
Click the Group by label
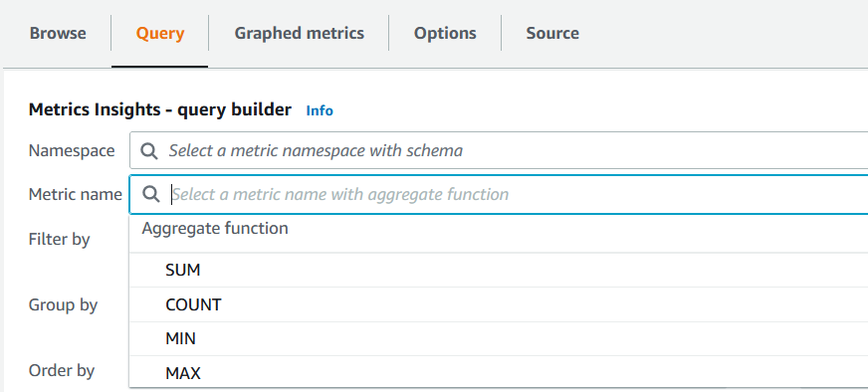63,305
